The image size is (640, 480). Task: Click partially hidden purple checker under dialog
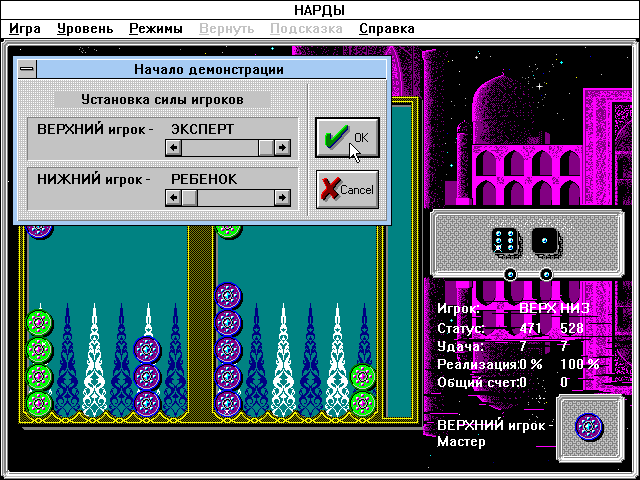tap(39, 231)
